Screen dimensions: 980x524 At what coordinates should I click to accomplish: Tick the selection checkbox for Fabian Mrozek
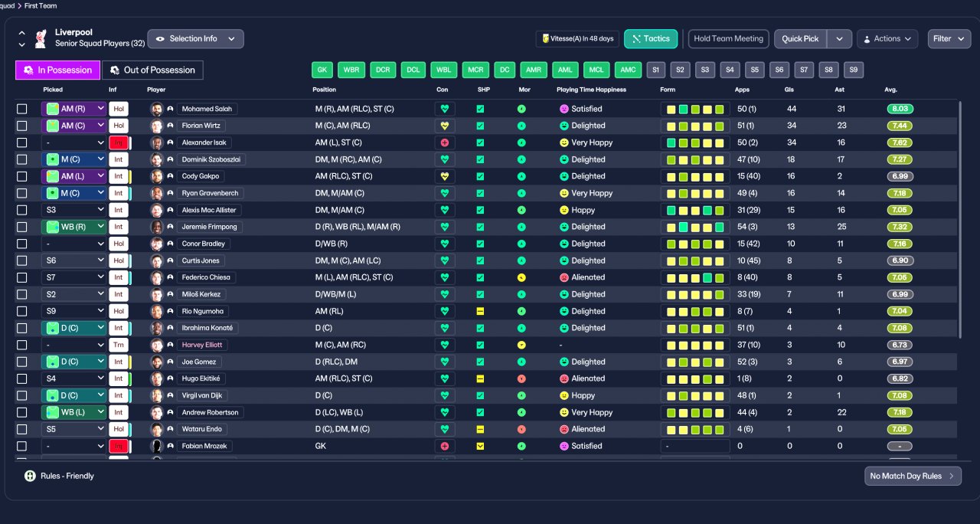point(21,446)
